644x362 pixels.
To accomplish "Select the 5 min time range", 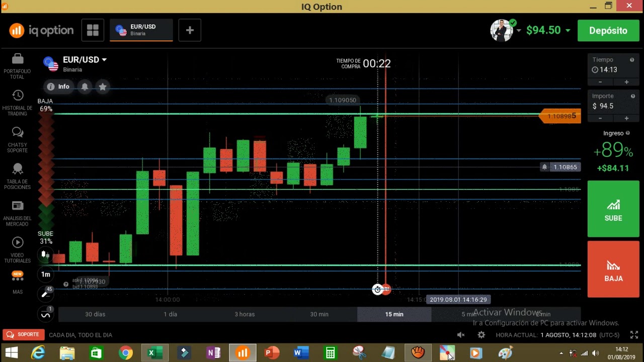I will click(x=468, y=314).
